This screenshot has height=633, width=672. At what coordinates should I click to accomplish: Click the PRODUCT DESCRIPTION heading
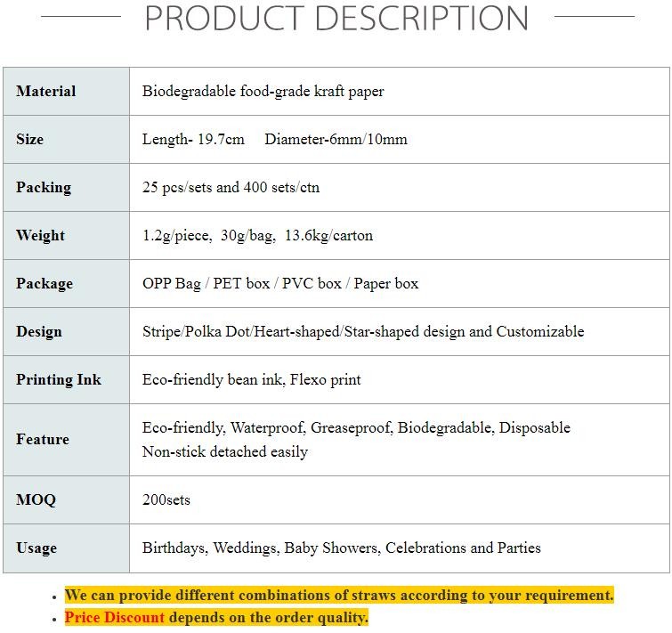click(336, 19)
